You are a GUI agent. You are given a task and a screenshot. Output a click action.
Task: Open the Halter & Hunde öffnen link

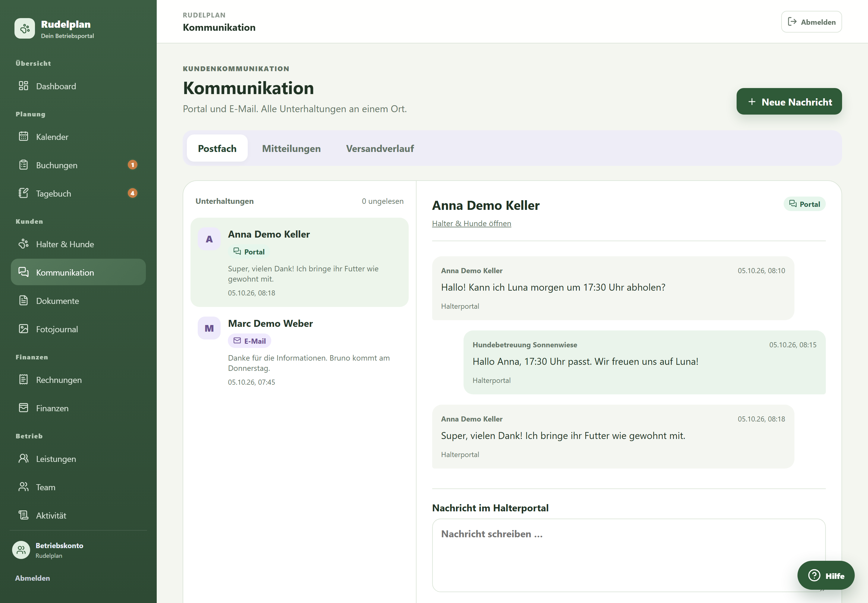tap(471, 223)
